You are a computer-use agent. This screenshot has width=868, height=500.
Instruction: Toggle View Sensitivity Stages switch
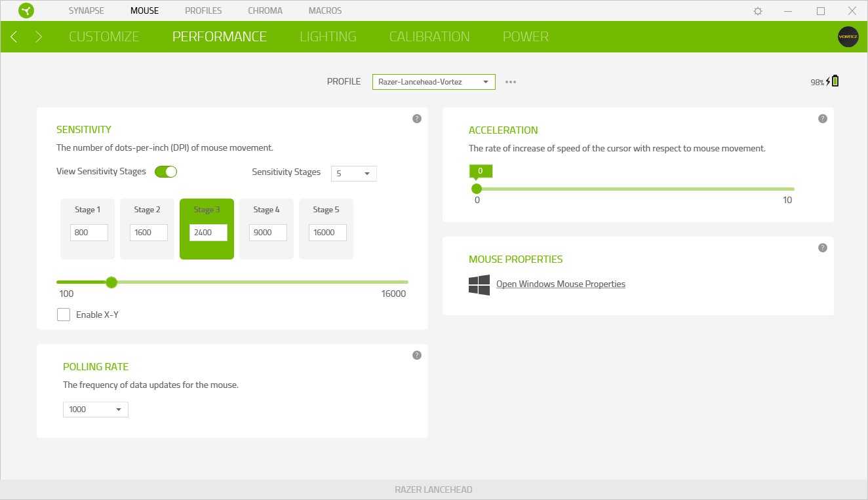pos(166,172)
